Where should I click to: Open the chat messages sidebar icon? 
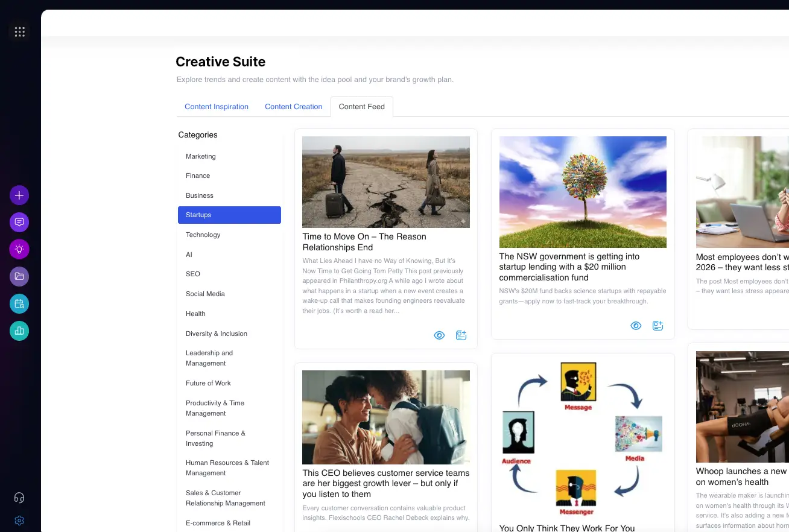(19, 223)
